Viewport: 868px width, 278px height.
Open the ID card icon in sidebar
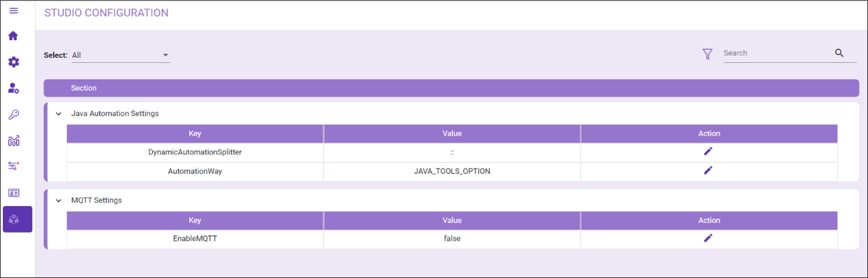(x=14, y=193)
